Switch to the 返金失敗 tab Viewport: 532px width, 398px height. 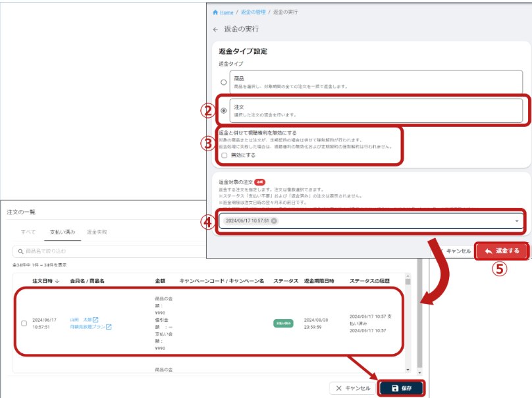pos(97,232)
